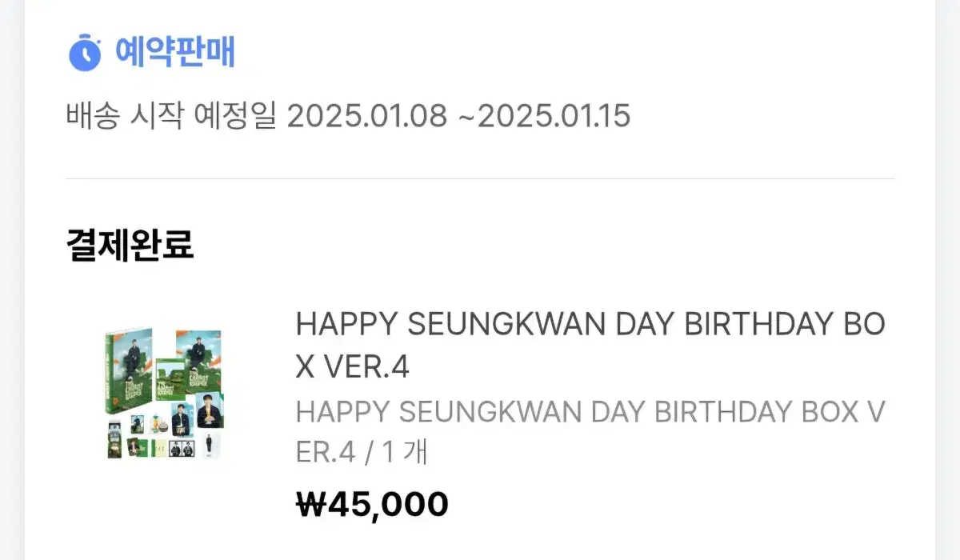Screen dimensions: 960x560
Task: Tap the 결제완료 section heading
Action: click(x=130, y=246)
